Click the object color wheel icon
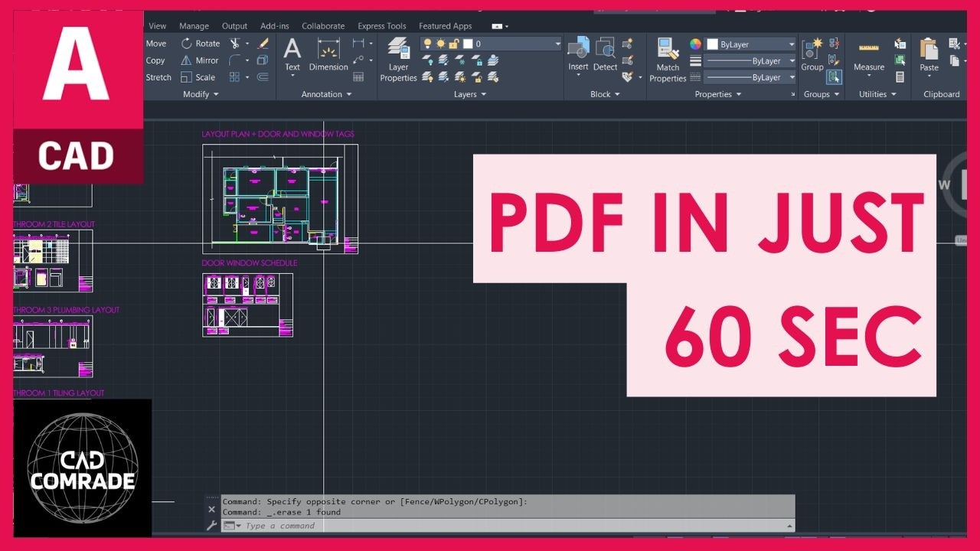 coord(695,44)
